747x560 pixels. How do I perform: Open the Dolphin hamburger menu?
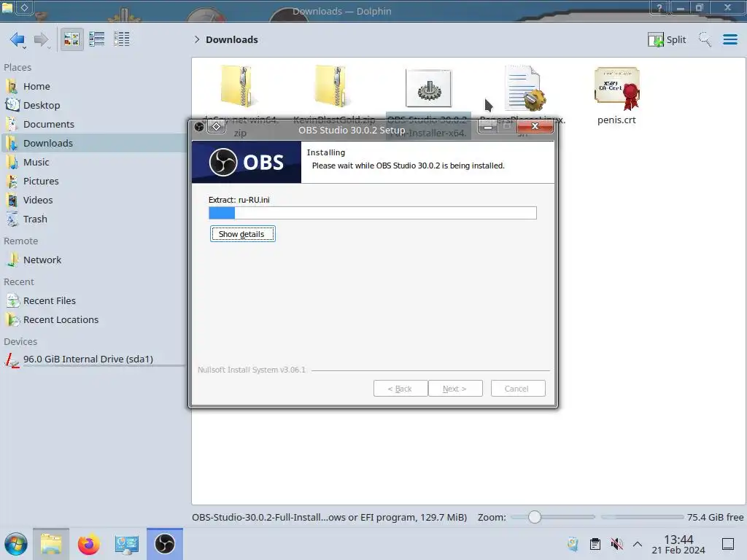[x=729, y=39]
